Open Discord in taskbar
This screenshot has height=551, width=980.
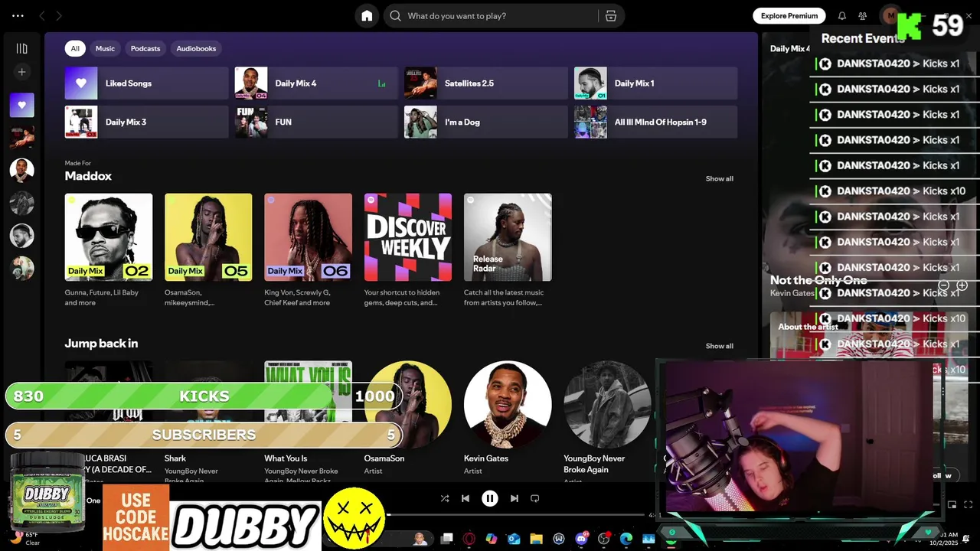[x=581, y=540]
